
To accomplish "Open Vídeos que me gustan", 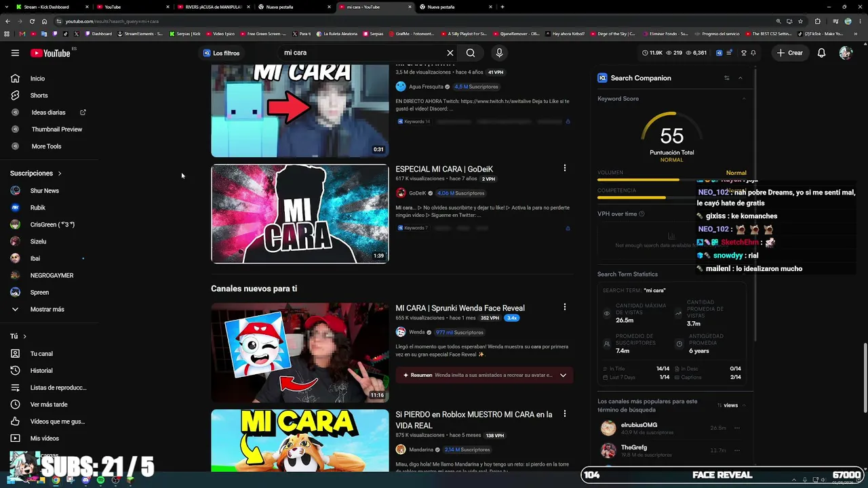I will coord(58,422).
